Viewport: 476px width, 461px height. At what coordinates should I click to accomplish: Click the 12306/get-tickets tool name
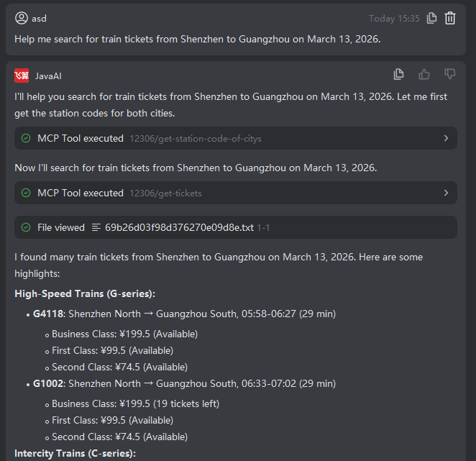point(165,193)
